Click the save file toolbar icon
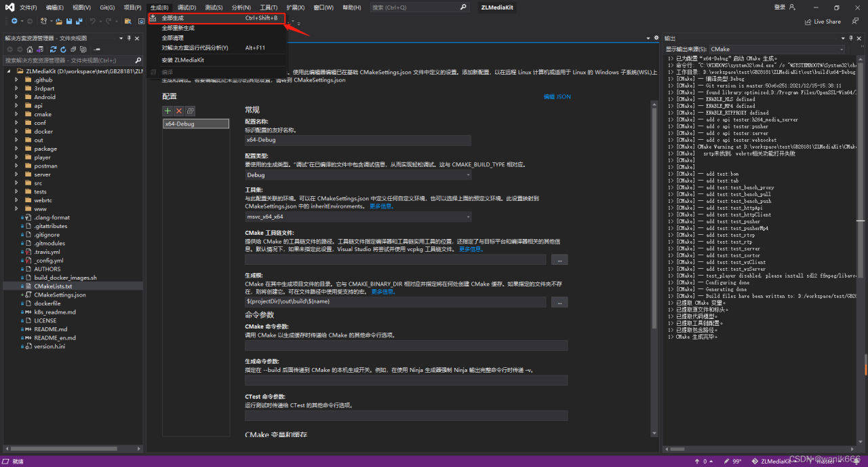Viewport: 868px width, 467px height. pos(69,22)
